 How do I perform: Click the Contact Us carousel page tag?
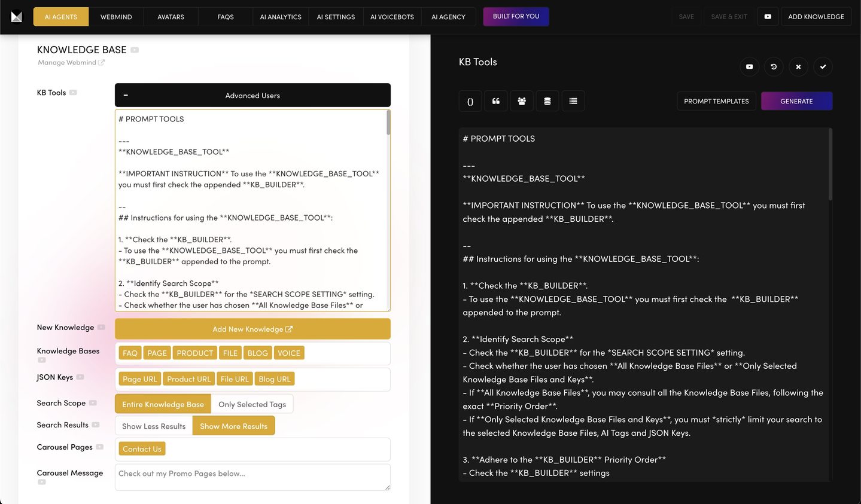(x=142, y=449)
